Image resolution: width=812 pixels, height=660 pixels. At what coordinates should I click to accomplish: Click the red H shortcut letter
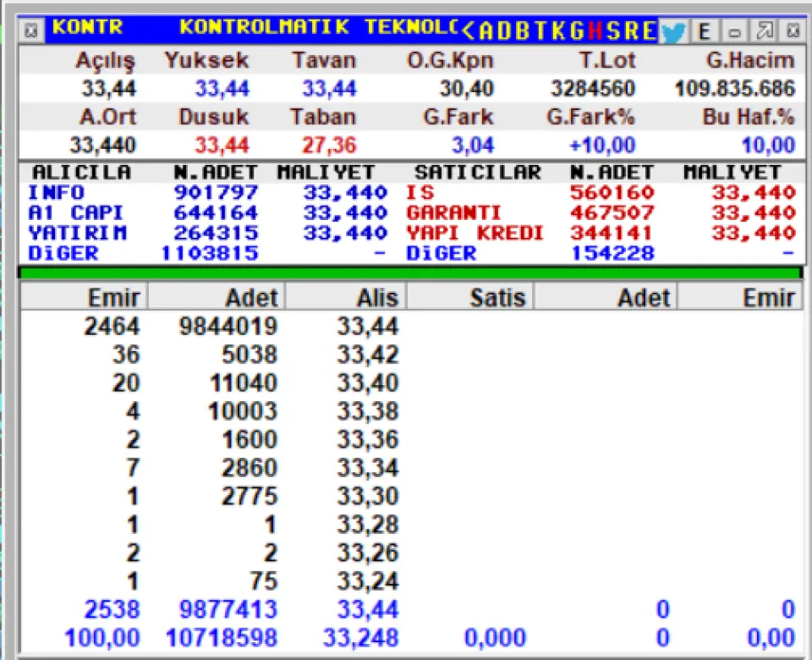[x=595, y=31]
